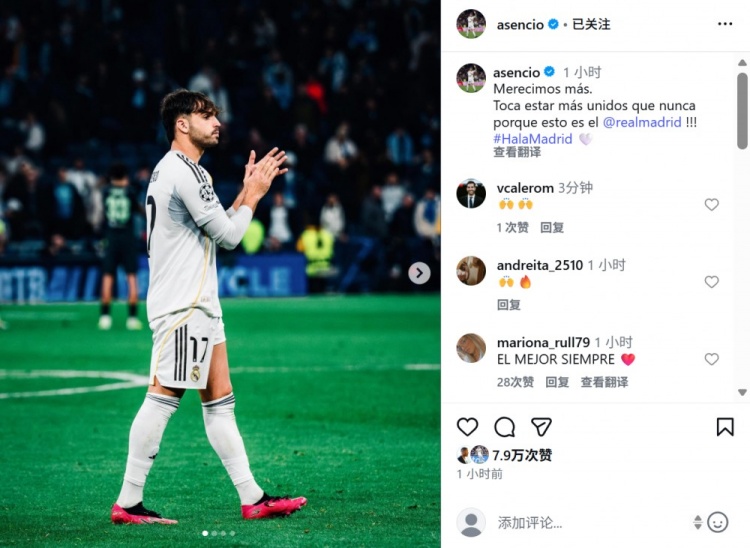Image resolution: width=750 pixels, height=548 pixels.
Task: Open the three-dot more options menu
Action: tap(725, 24)
